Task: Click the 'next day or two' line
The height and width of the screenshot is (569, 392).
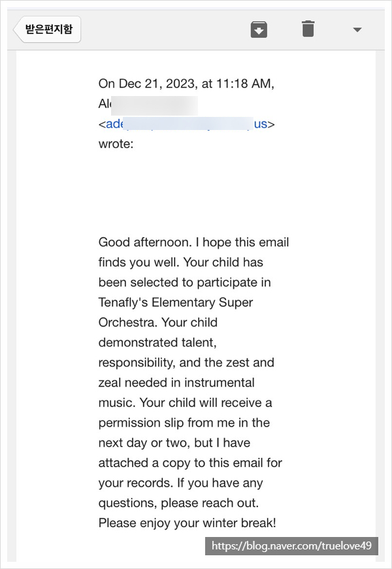Action: [174, 442]
